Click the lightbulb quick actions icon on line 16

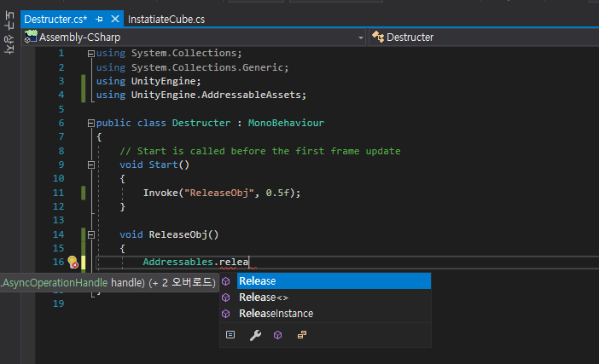tap(73, 263)
